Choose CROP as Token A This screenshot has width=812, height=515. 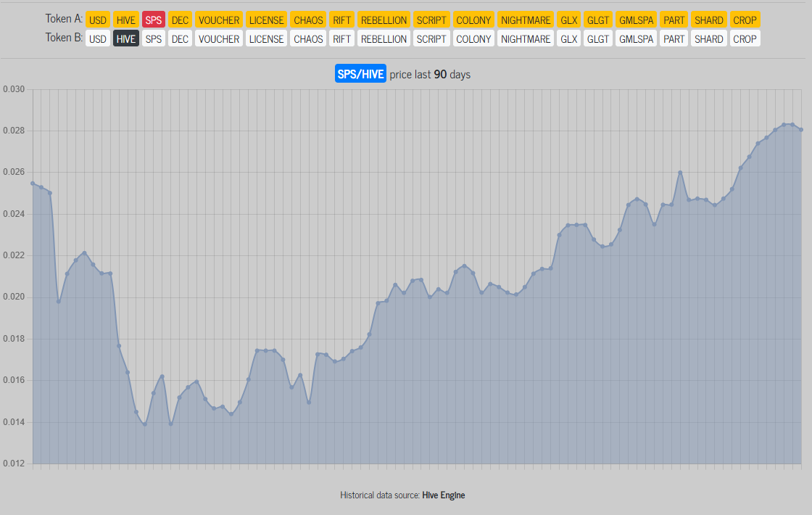(745, 20)
